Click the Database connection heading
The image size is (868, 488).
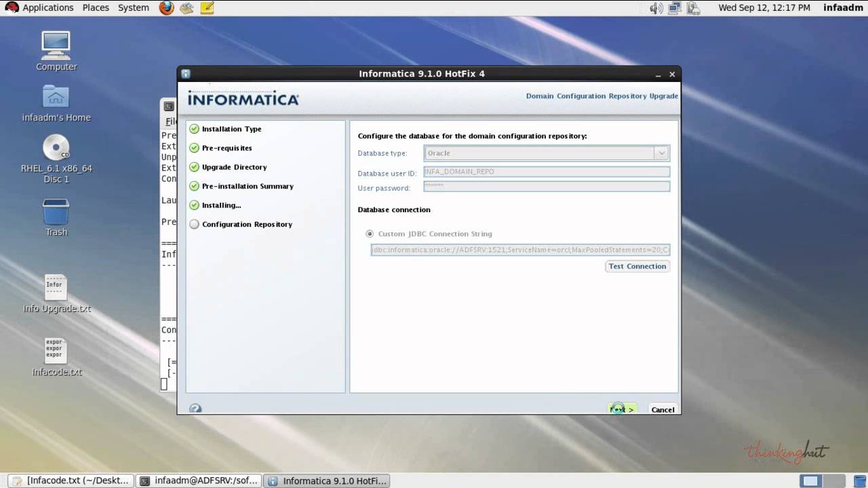tap(394, 209)
